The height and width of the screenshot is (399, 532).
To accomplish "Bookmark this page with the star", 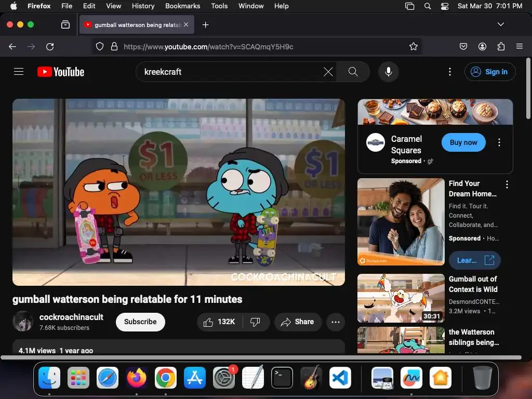I will 413,46.
